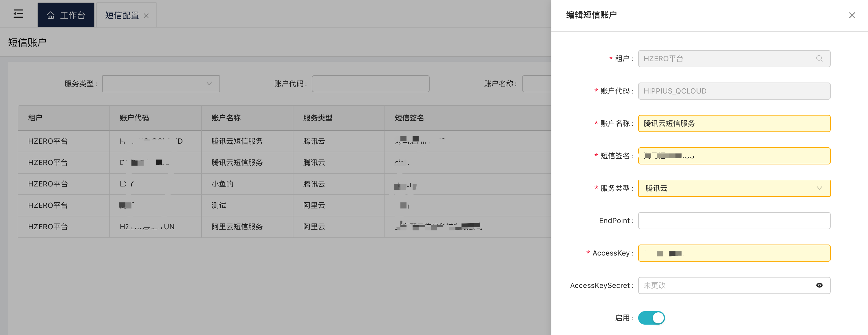Toggle the 启用 switch off
This screenshot has height=335, width=868.
click(651, 318)
